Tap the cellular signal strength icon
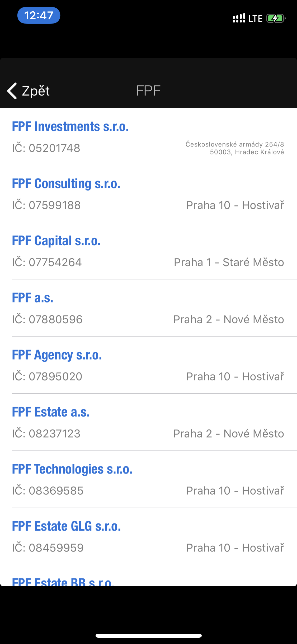297x644 pixels. coord(239,19)
